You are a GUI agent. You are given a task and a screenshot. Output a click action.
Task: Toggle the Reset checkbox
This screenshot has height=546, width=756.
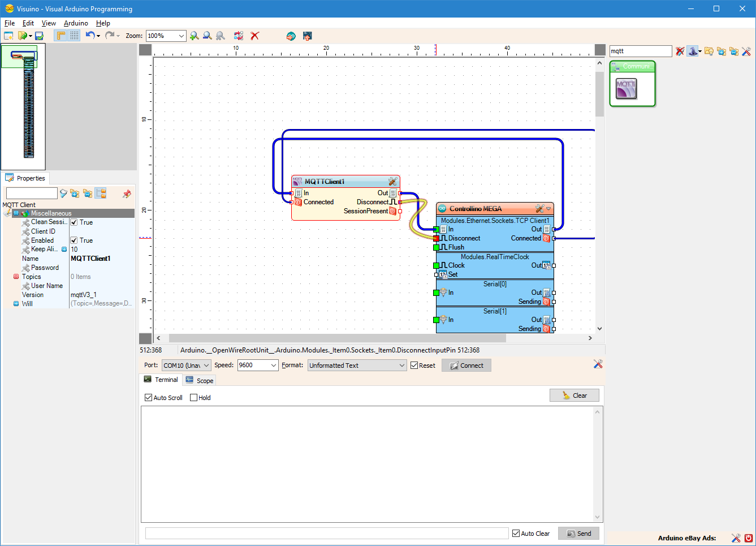click(414, 366)
